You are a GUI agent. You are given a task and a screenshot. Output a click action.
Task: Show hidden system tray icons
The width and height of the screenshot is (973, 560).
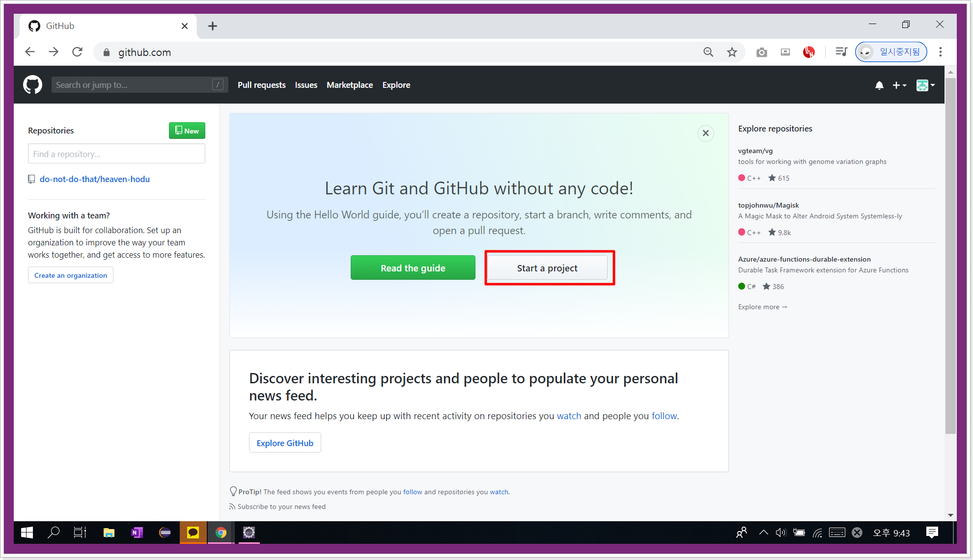(x=763, y=533)
